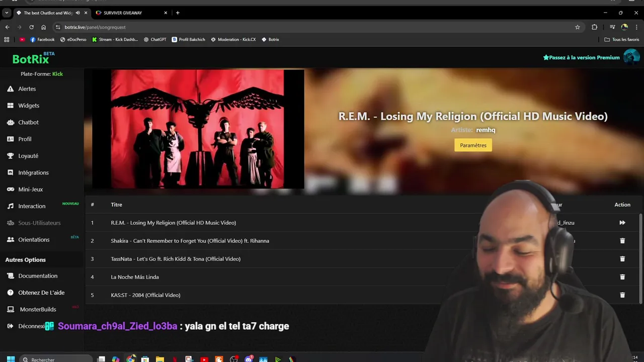
Task: Click the R.E.M. music video thumbnail
Action: click(198, 129)
